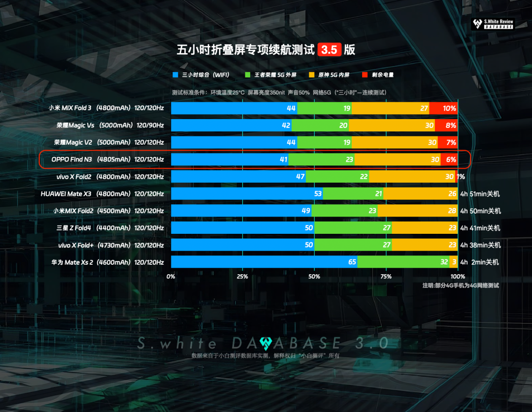Select the row label 小米 MIX Fold 3
Viewport: 532px width, 412px height.
click(x=106, y=108)
